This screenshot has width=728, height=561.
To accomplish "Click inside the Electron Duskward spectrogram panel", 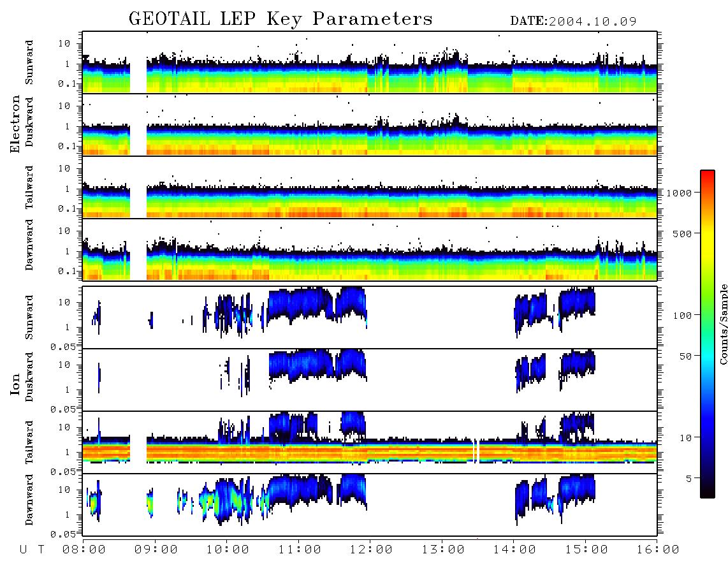I will pos(370,124).
